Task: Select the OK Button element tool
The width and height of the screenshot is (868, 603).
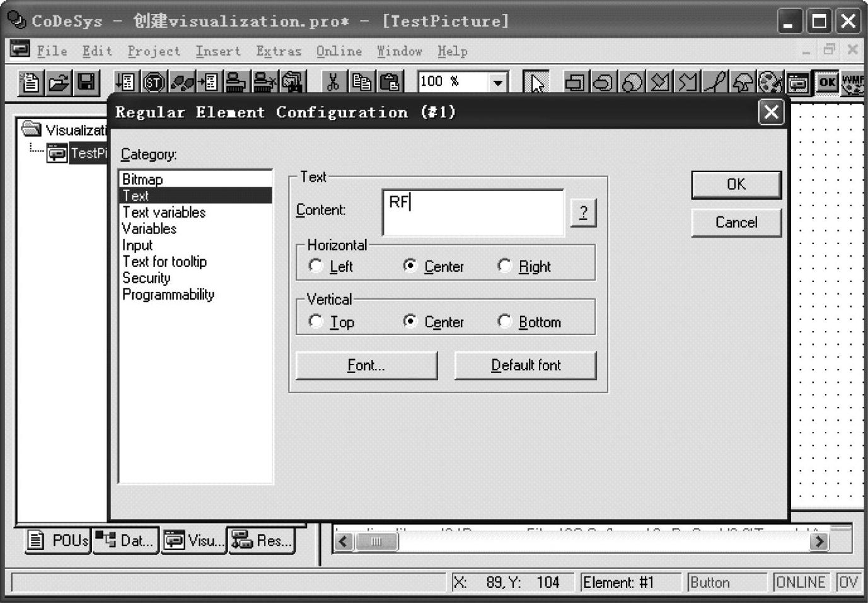Action: pyautogui.click(x=826, y=83)
